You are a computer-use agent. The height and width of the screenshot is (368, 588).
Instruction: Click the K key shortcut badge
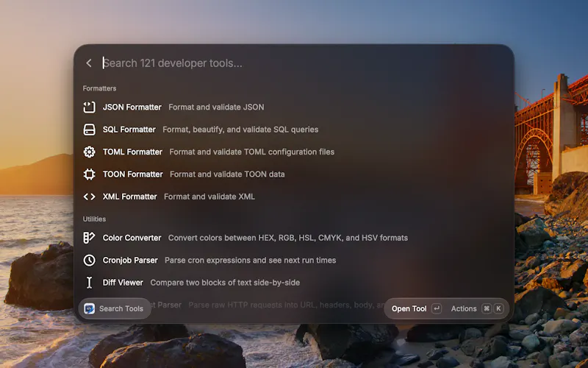pyautogui.click(x=498, y=308)
